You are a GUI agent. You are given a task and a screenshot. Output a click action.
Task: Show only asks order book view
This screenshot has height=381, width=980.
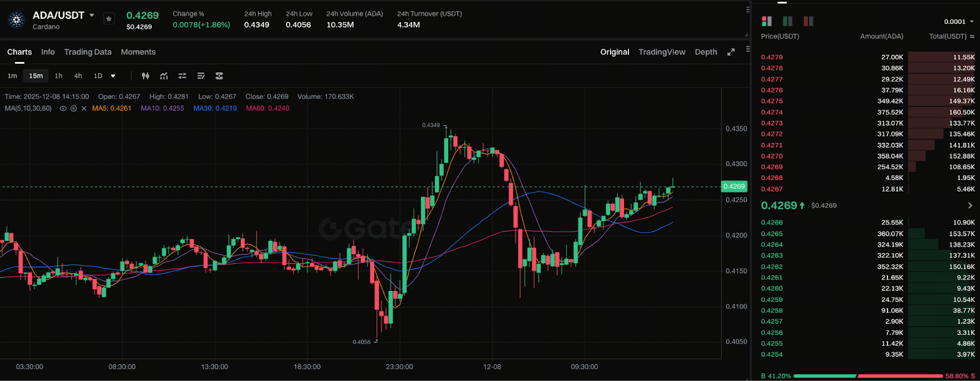(x=809, y=21)
